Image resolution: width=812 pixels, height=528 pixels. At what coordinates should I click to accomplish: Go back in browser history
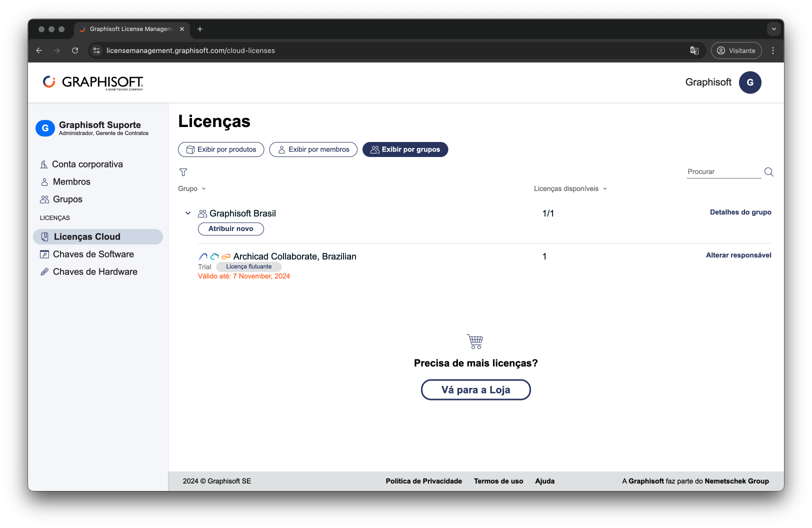(x=39, y=50)
